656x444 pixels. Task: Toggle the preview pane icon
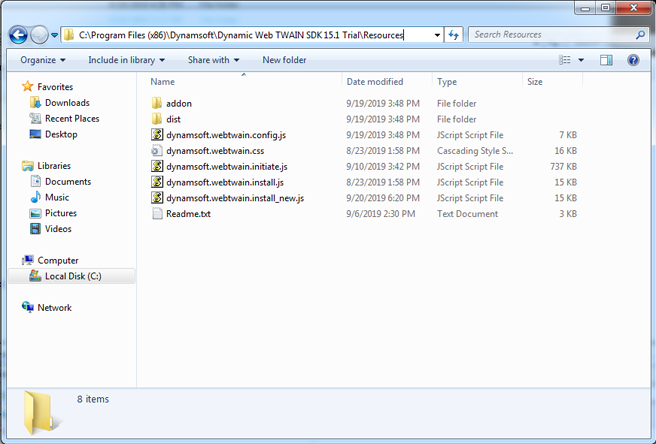pyautogui.click(x=606, y=60)
